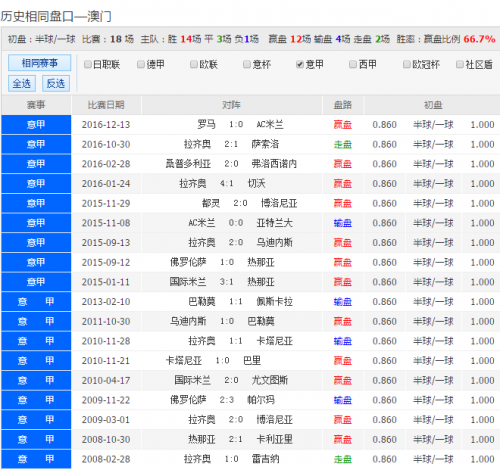The height and width of the screenshot is (470, 500).
Task: Click away team 切沃
Action: coord(256,184)
